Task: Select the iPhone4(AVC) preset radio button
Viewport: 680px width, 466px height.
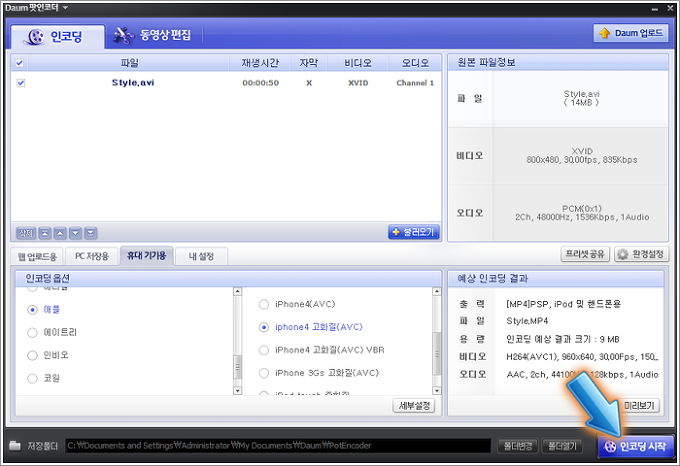Action: click(x=264, y=304)
